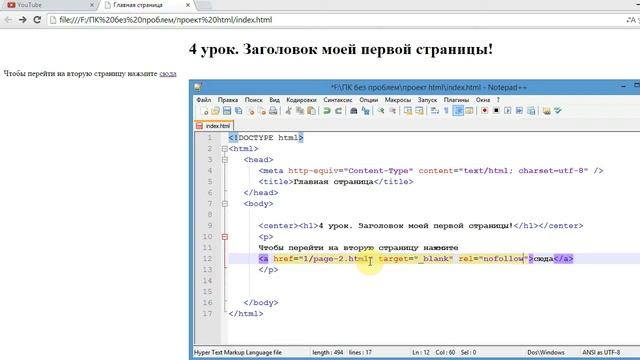The width and height of the screenshot is (640, 360).
Task: Collapse the <body> fold on line 7
Action: click(224, 204)
